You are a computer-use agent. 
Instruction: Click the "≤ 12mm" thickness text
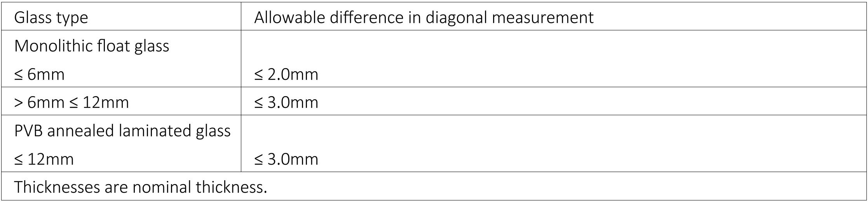coord(44,159)
